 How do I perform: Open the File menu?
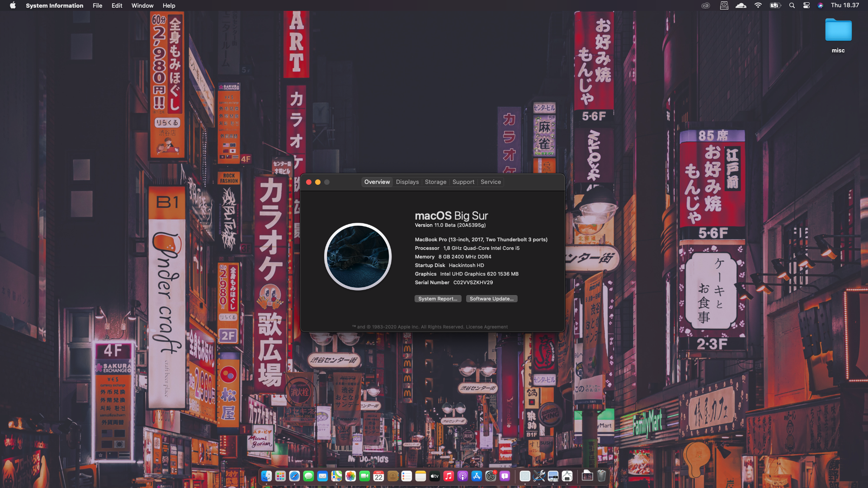(x=97, y=5)
